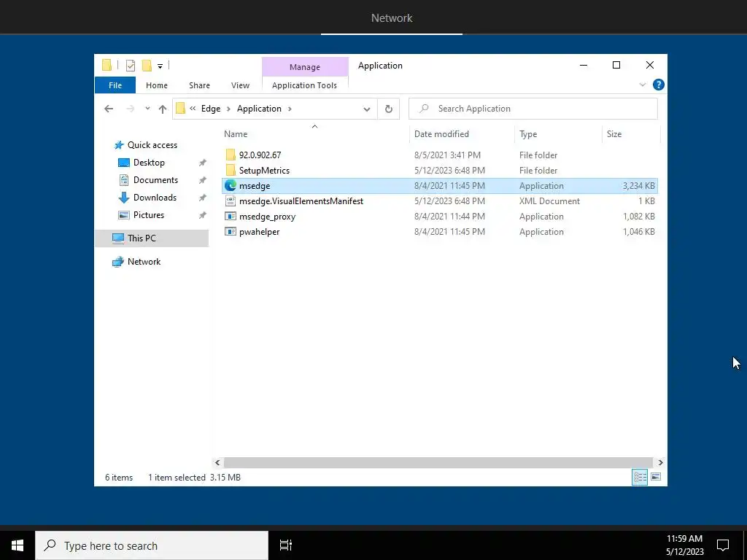Select the msedge_proxy application icon
This screenshot has height=560, width=747.
tap(231, 216)
